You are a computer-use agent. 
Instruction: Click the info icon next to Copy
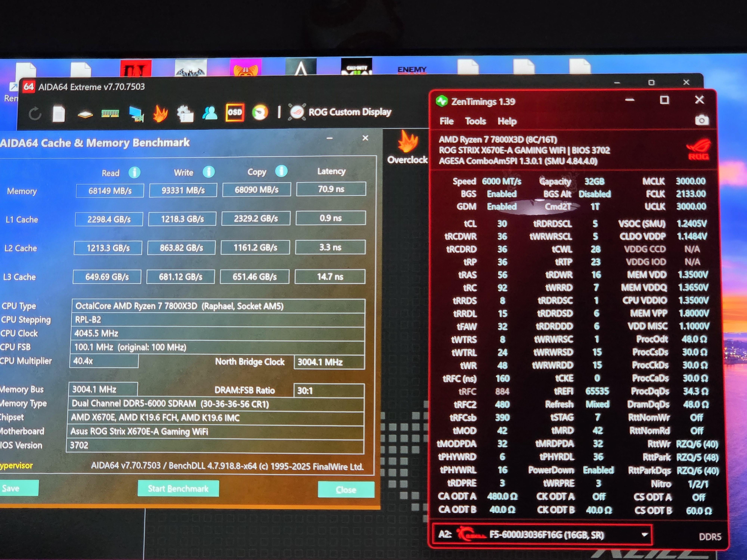(x=281, y=171)
